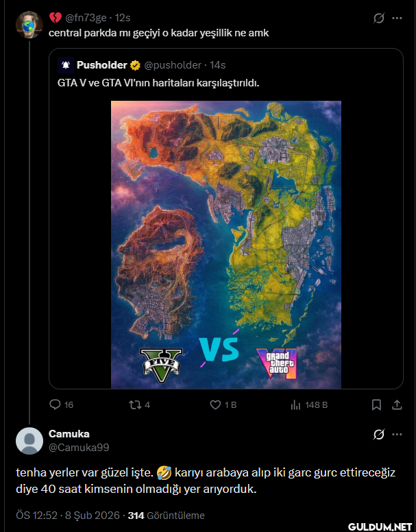The height and width of the screenshot is (532, 416).
Task: Open the Pusholder account name
Action: 101,65
